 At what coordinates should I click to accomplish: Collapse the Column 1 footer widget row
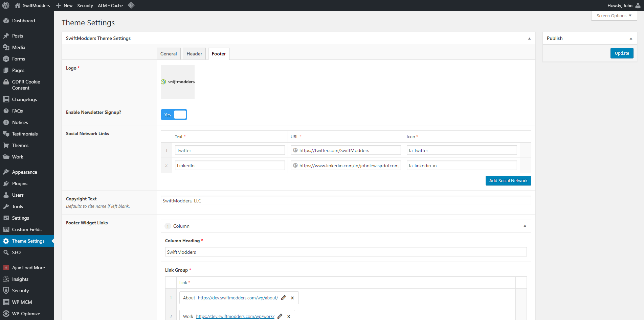click(x=525, y=226)
